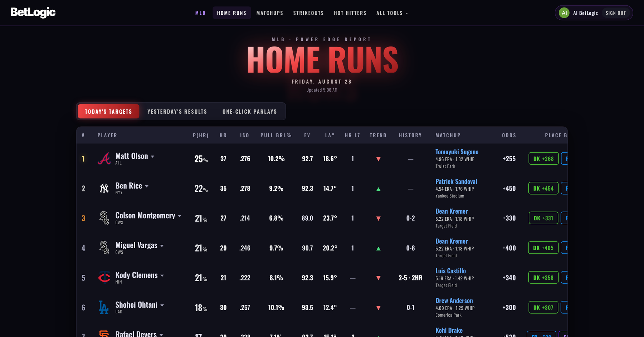Click the Dodgers logo by Shohei Ohtani
The image size is (644, 337).
(x=104, y=307)
